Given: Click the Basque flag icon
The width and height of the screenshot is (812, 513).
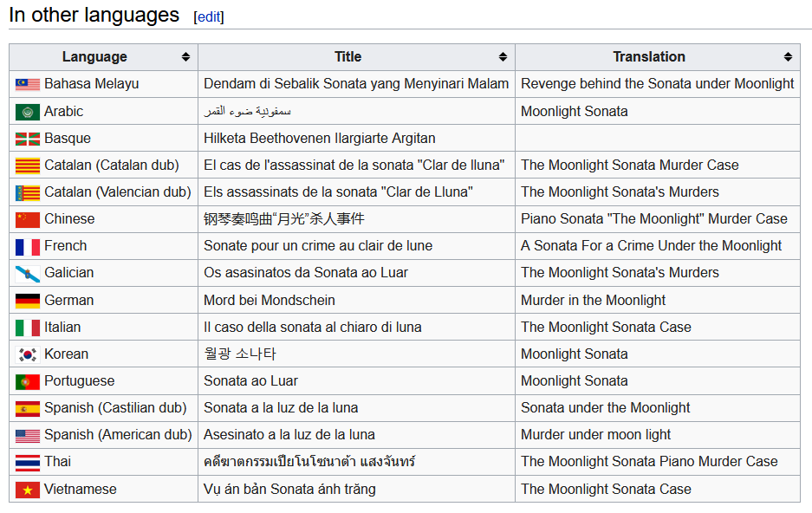Looking at the screenshot, I should [x=27, y=138].
